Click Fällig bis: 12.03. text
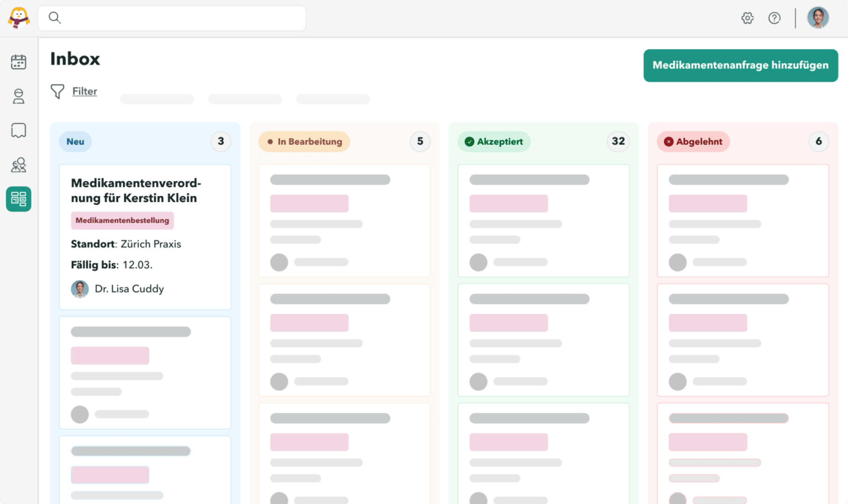 tap(112, 265)
